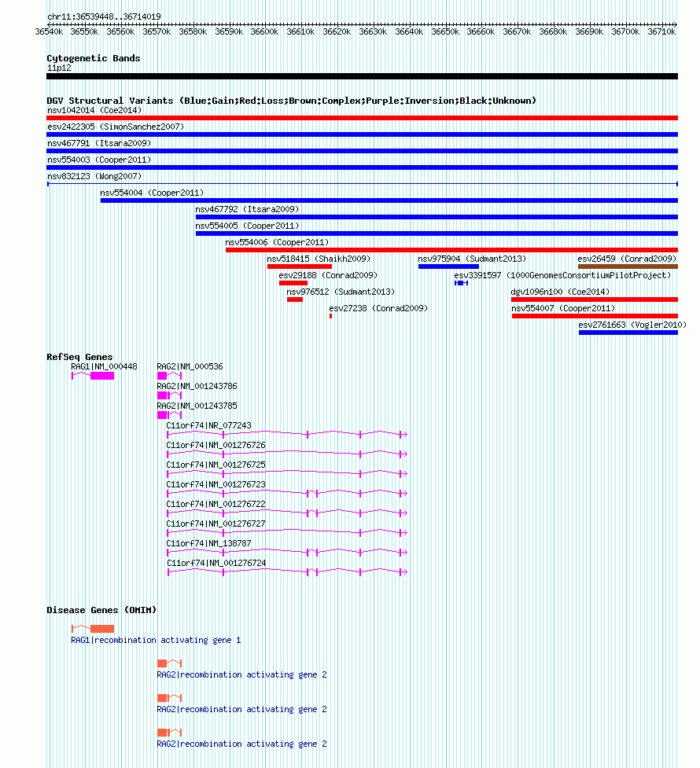Click the 36650k ruler tick label

tap(445, 32)
